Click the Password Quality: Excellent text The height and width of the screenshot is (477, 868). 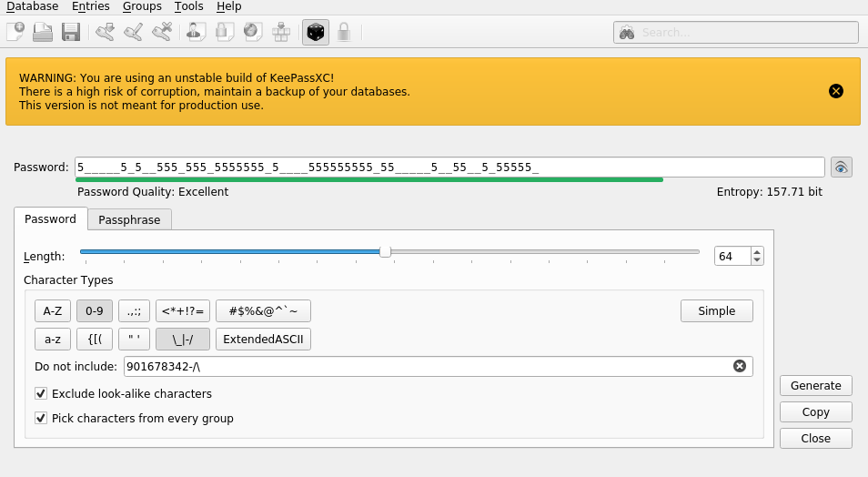(153, 192)
